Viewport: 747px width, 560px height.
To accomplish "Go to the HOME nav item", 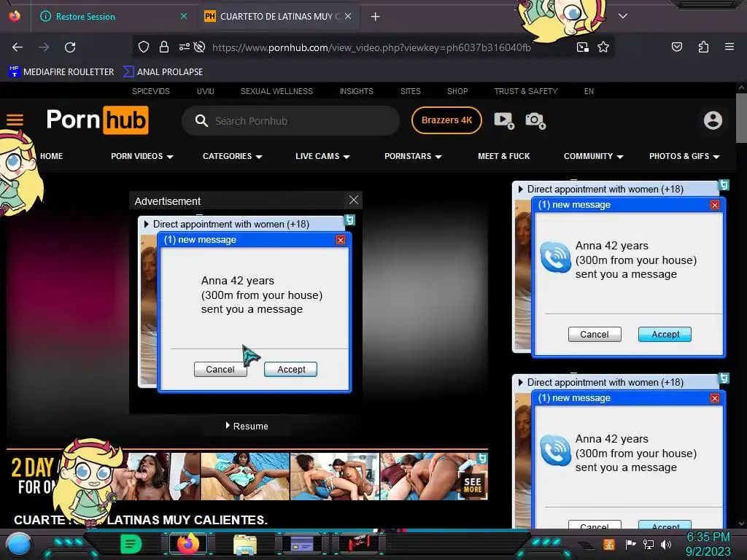I will [x=52, y=156].
